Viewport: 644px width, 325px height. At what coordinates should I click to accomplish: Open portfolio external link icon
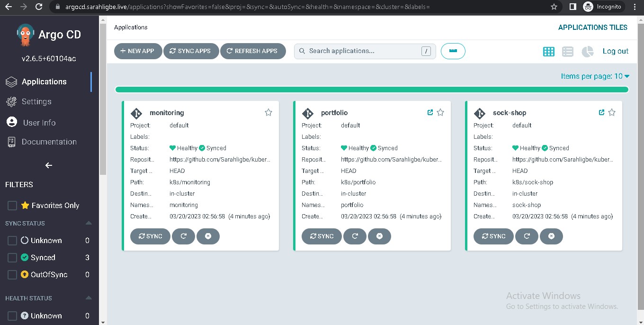coord(430,112)
